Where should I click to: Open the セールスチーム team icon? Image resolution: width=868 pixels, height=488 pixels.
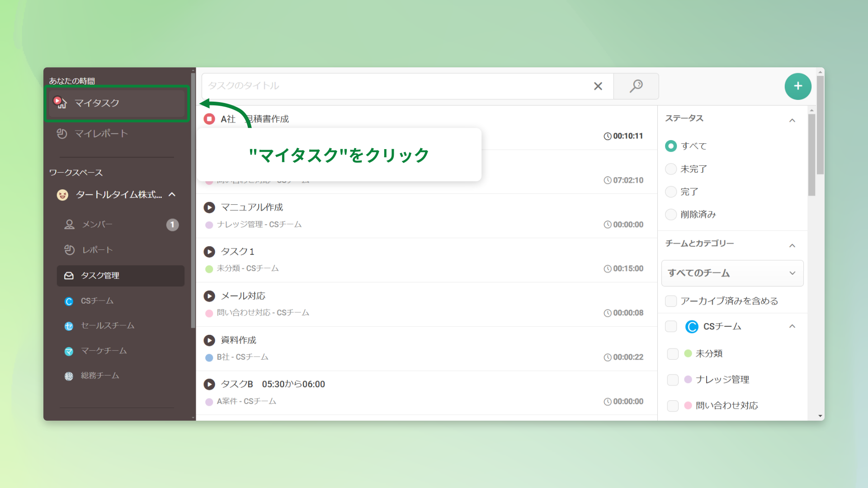[x=69, y=326]
